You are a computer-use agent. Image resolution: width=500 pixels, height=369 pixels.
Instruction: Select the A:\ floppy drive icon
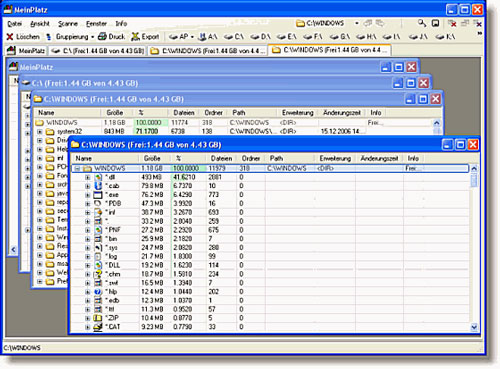click(x=202, y=36)
